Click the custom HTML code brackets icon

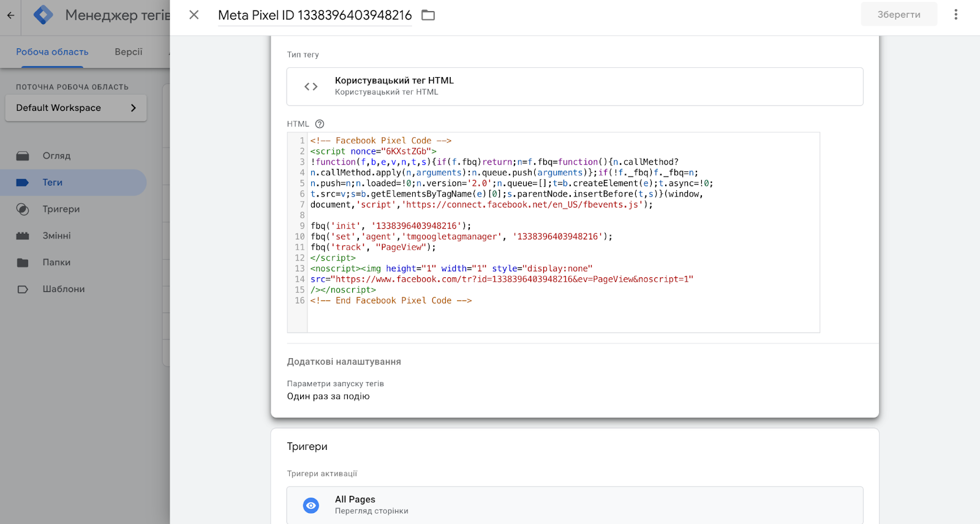tap(311, 86)
